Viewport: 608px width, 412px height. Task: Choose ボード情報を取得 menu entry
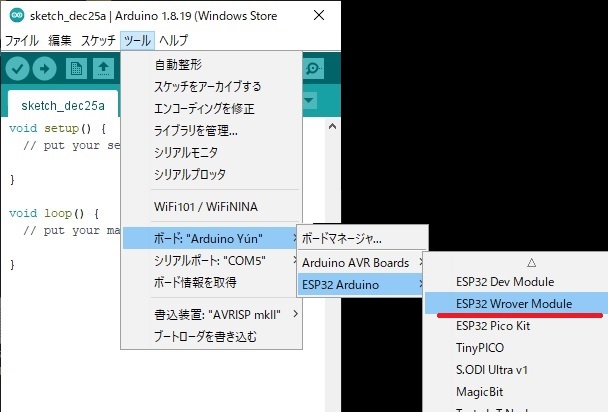211,283
